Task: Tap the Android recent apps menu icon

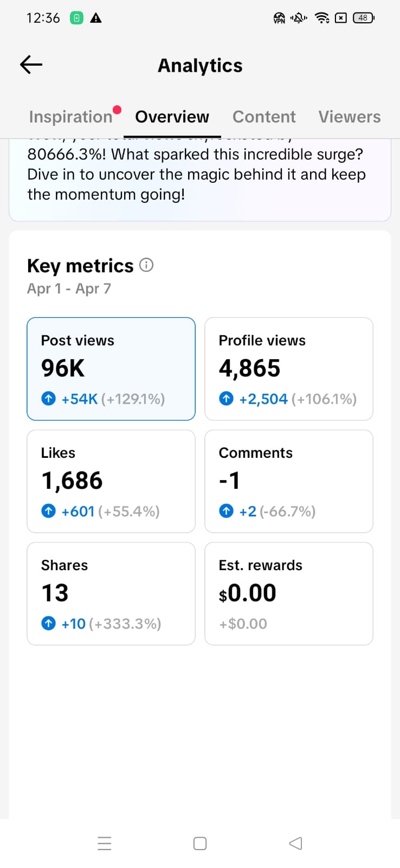Action: pyautogui.click(x=105, y=844)
